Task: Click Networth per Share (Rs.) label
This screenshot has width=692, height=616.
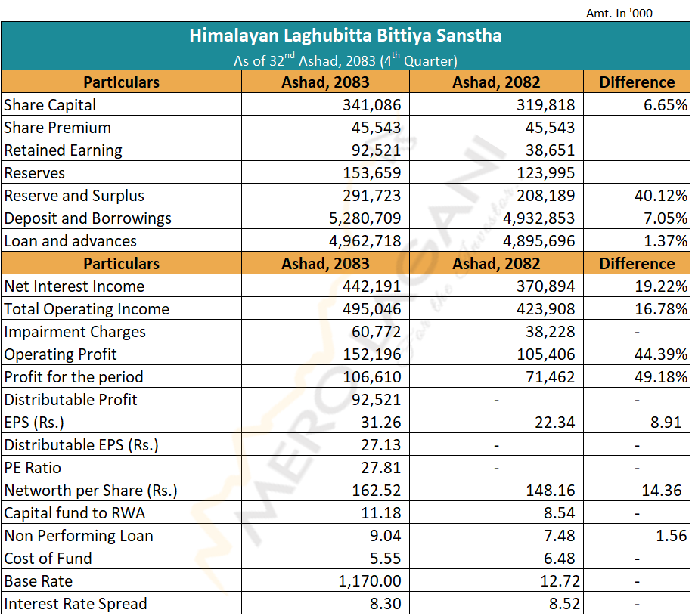Action: [91, 491]
